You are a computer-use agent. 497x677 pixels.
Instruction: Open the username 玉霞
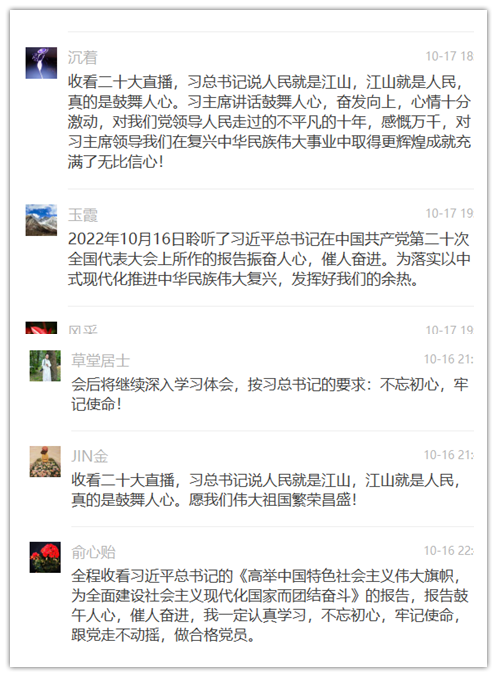pyautogui.click(x=82, y=214)
